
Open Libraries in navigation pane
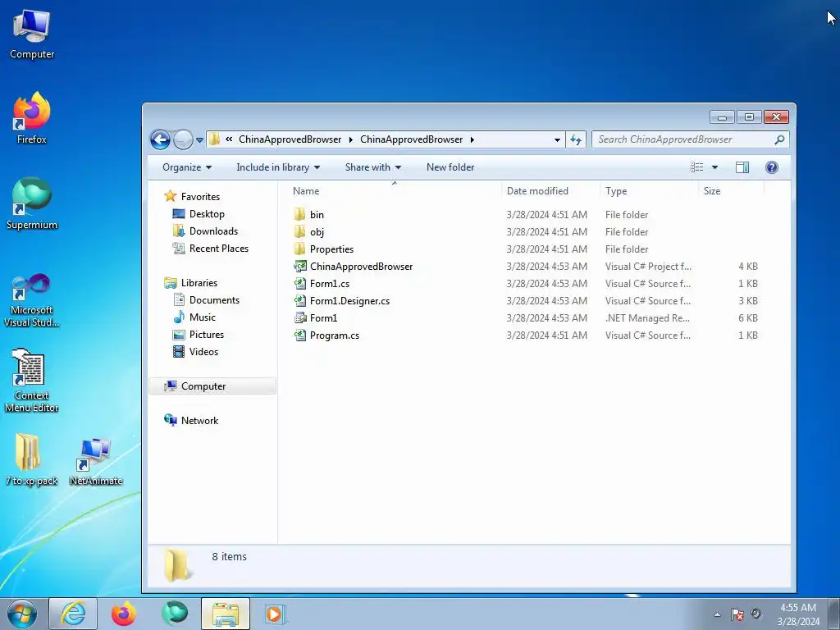click(x=199, y=283)
